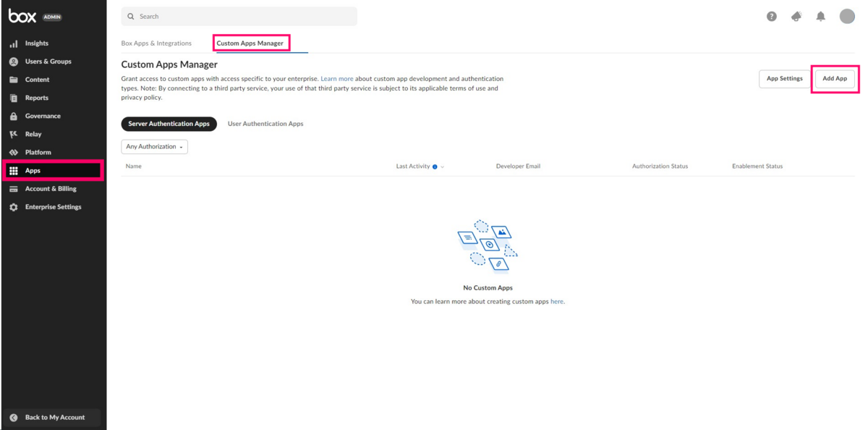Follow the Learn more link
The height and width of the screenshot is (430, 868).
pos(337,79)
